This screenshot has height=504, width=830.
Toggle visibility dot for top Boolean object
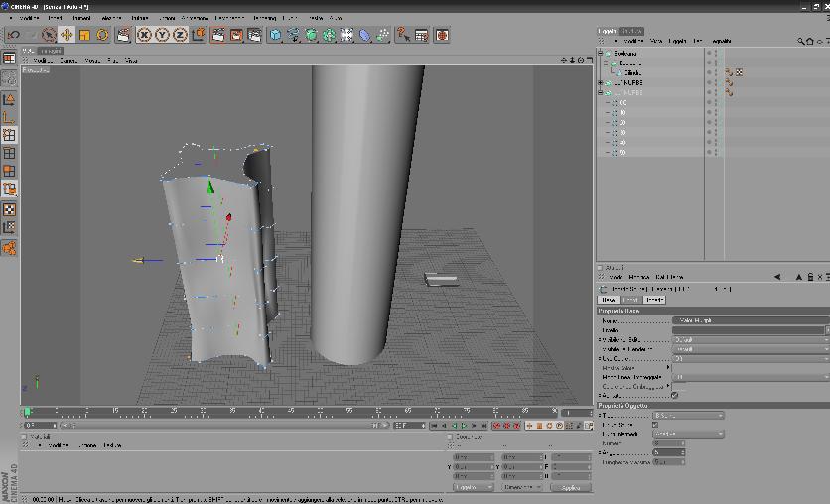coord(709,52)
